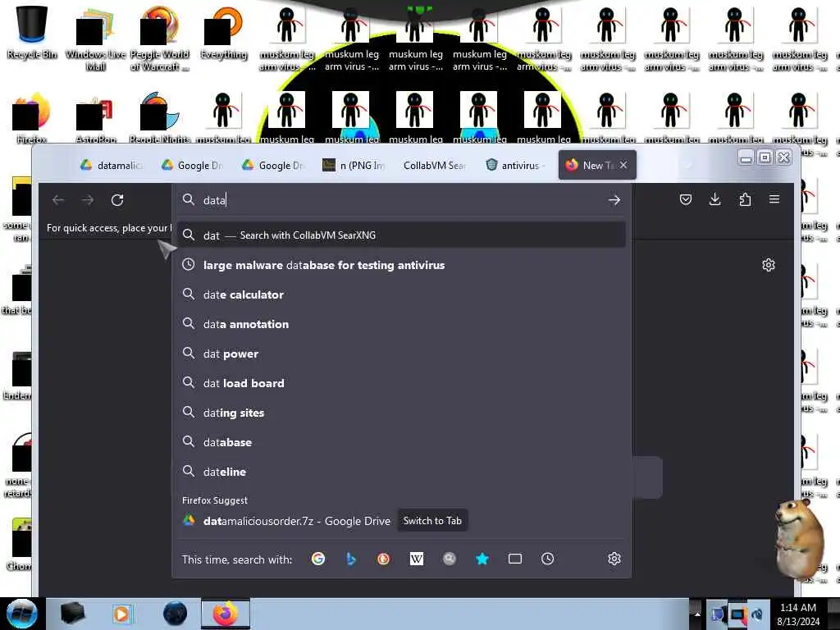Select the large malware database history suggestion
The image size is (840, 630).
(x=401, y=265)
